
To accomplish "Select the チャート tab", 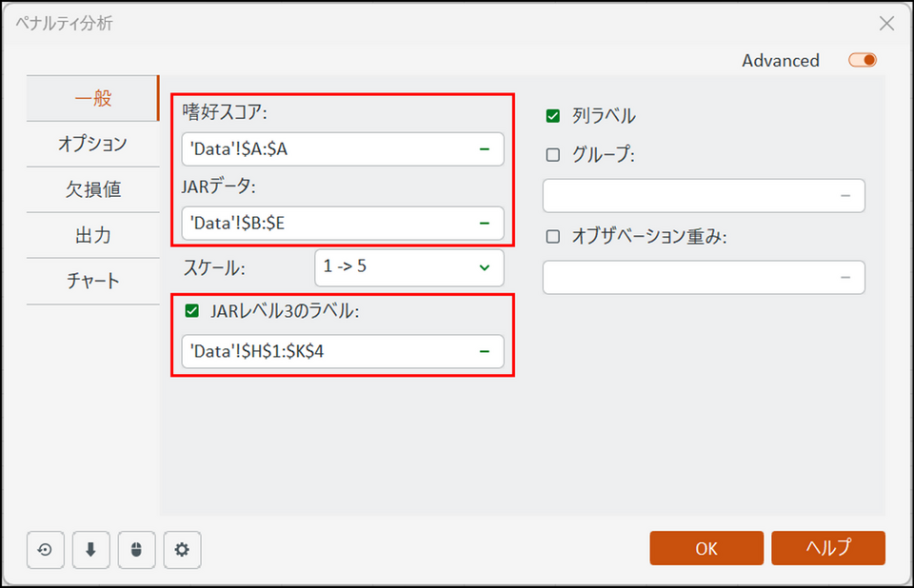I will tap(92, 281).
